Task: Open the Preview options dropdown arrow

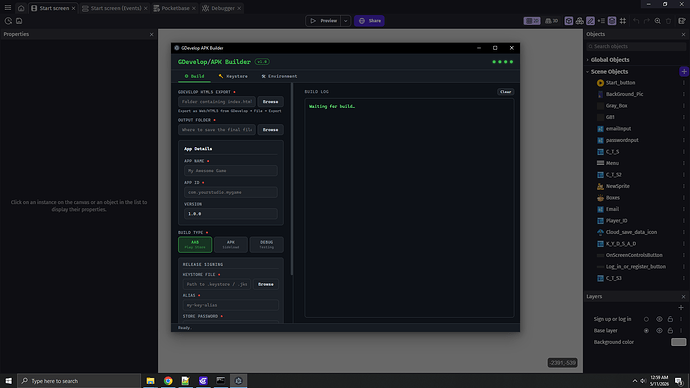Action: [x=345, y=21]
